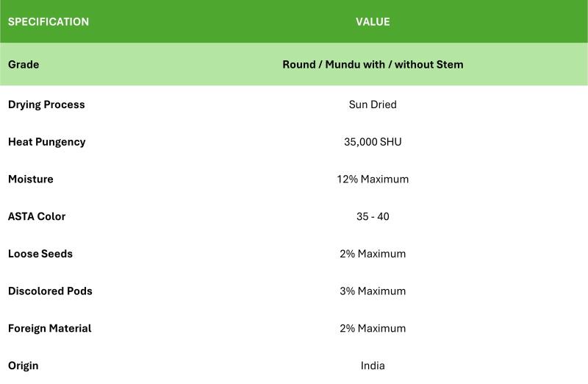Select the Foreign Material label

click(50, 328)
